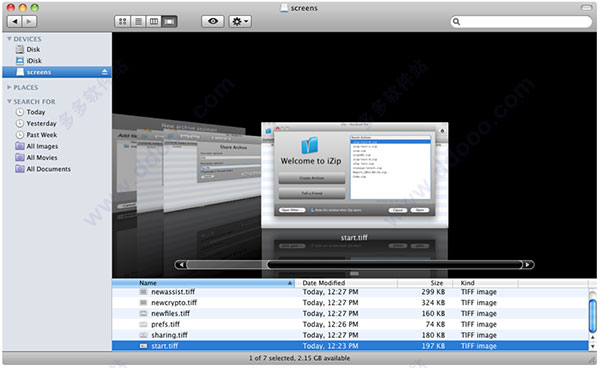Switch to column view in toolbar
The height and width of the screenshot is (368, 600).
coord(154,21)
